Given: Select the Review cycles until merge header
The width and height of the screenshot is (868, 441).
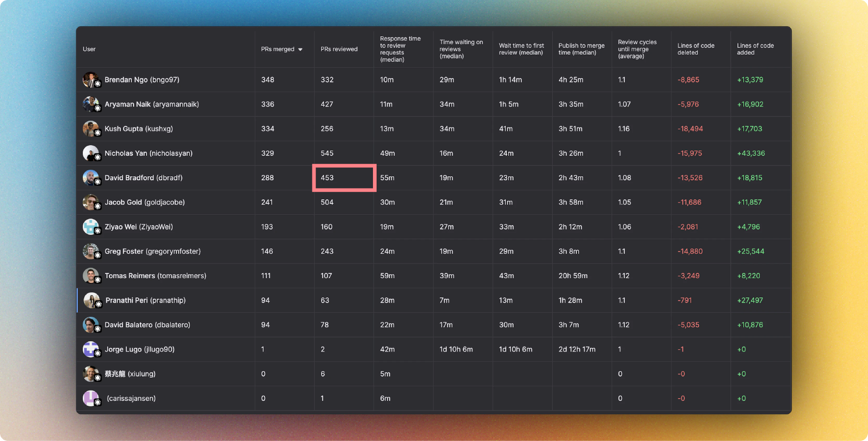Looking at the screenshot, I should tap(637, 49).
